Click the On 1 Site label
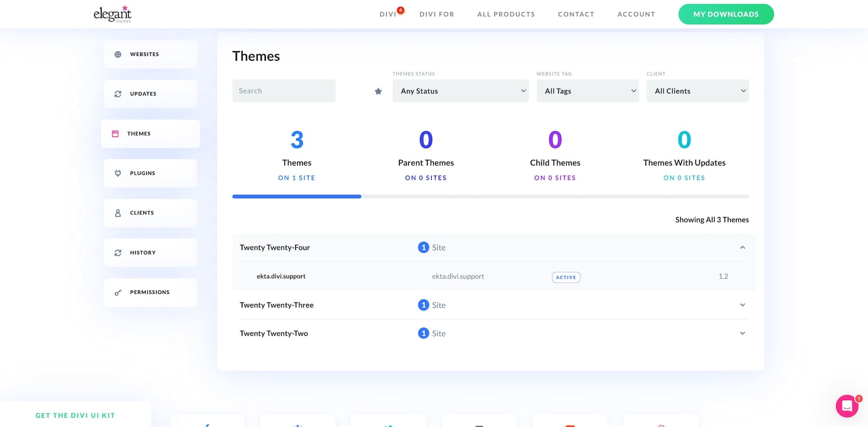Screen dimensions: 868x427 tap(297, 178)
